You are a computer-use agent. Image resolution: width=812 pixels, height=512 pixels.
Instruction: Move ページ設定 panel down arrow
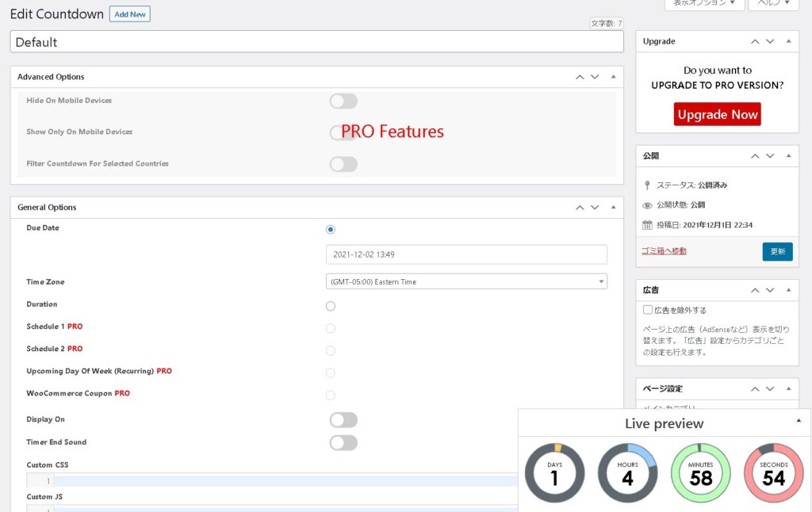coord(769,389)
